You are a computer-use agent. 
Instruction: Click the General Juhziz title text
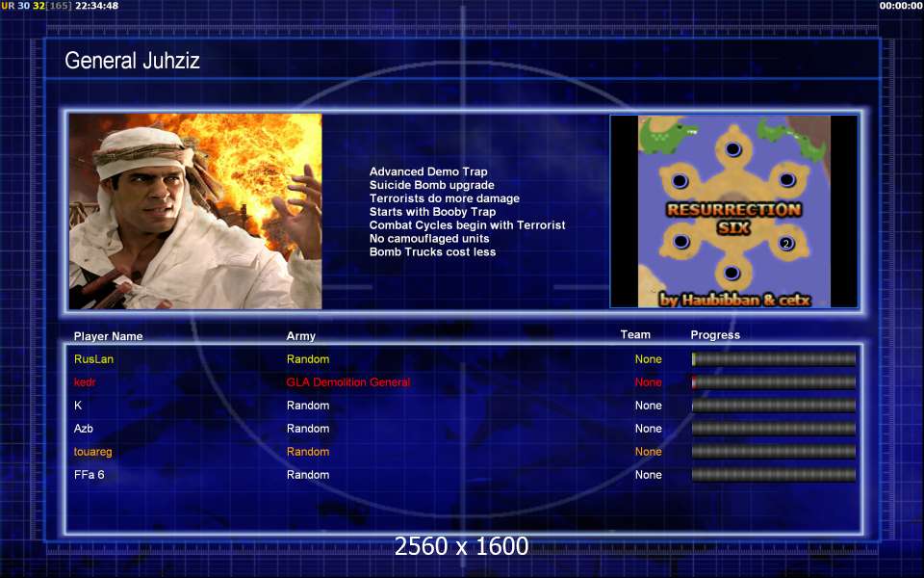point(132,60)
